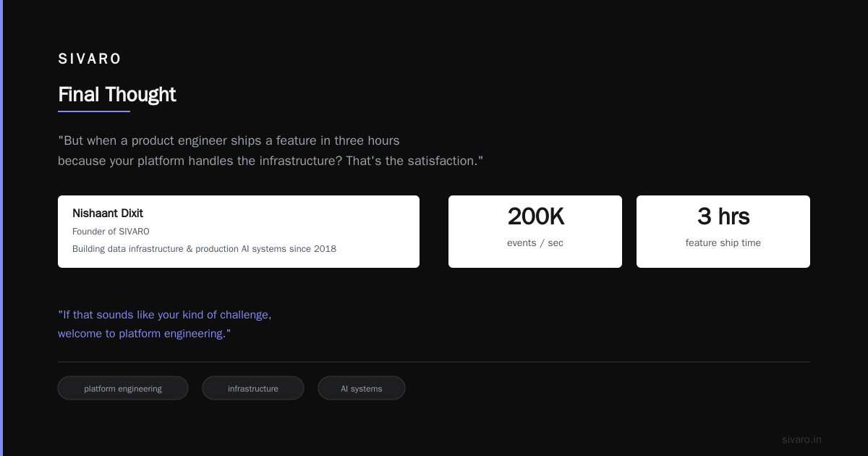Click the horizontal divider above the tags
The height and width of the screenshot is (456, 868).
434,361
